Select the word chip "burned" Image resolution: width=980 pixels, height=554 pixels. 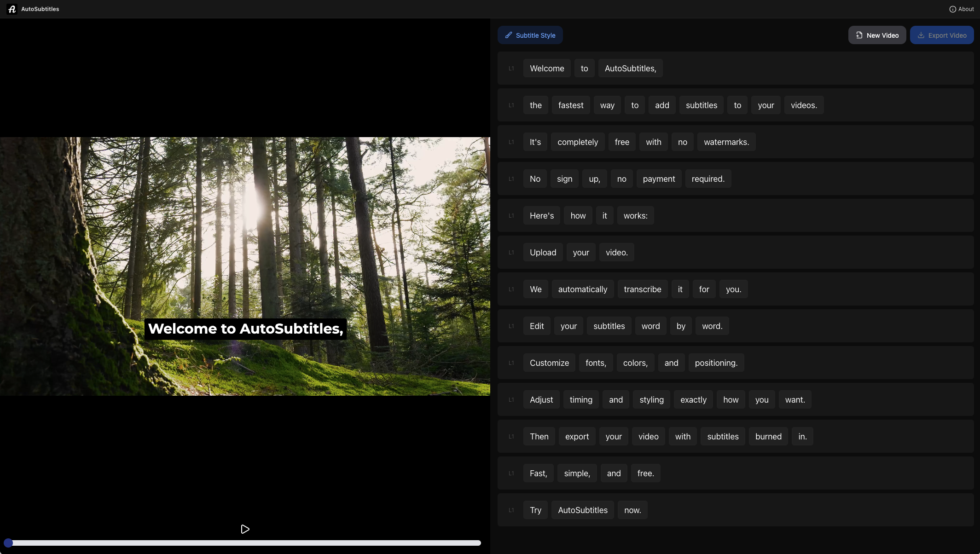768,436
